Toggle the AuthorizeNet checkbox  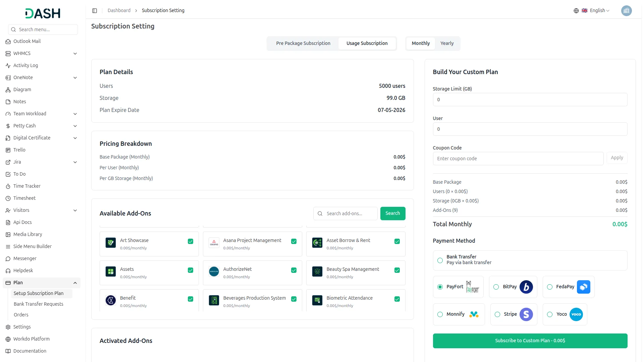(294, 270)
